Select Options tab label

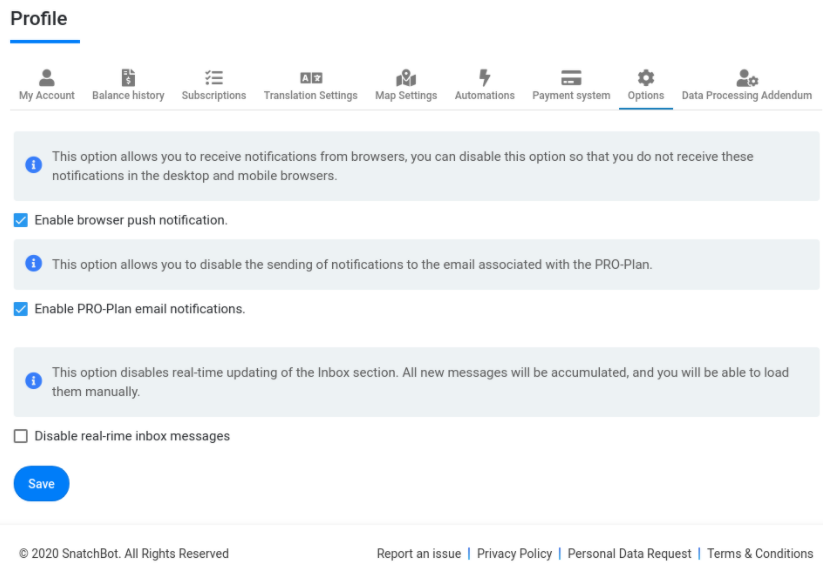[646, 96]
